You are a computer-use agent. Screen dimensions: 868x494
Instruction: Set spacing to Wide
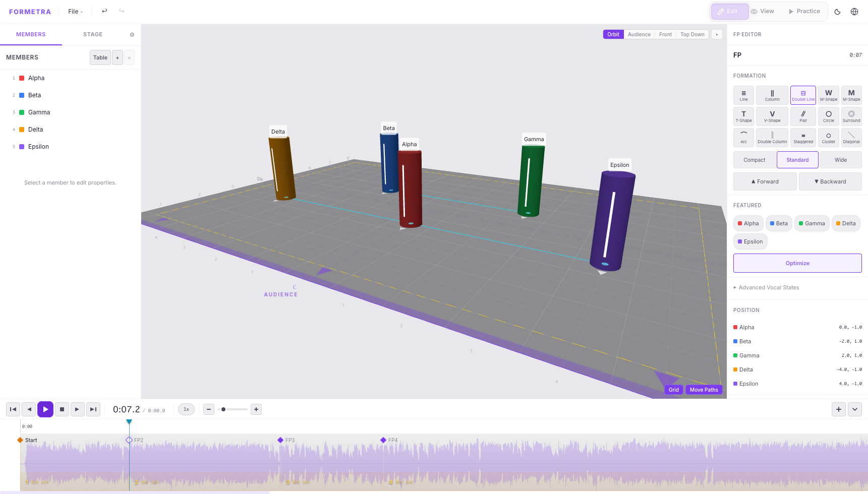(840, 160)
